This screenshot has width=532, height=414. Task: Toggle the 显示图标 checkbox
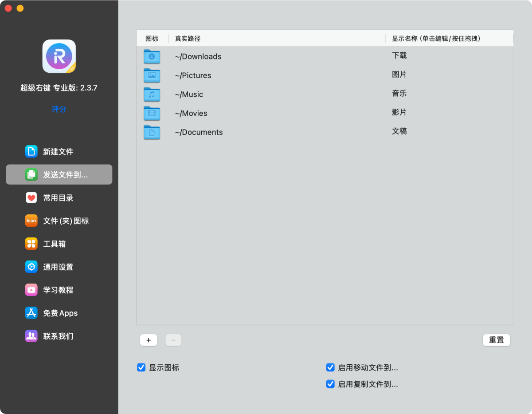(x=141, y=367)
